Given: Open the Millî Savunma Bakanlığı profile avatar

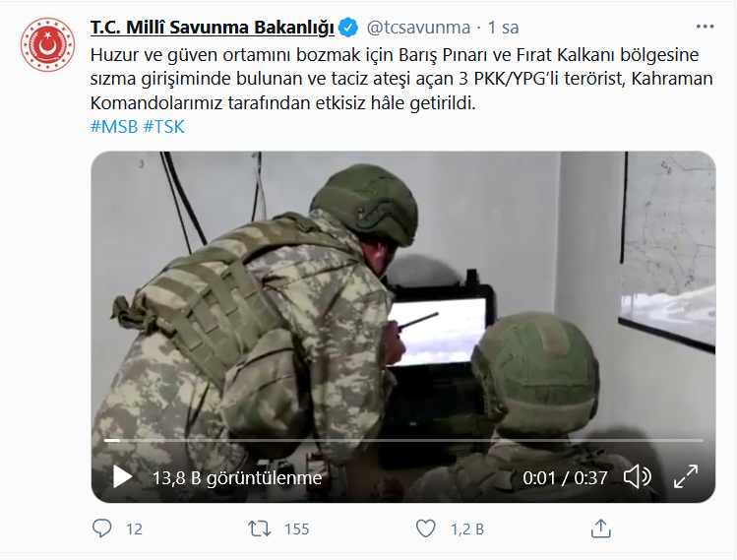Looking at the screenshot, I should click(47, 45).
